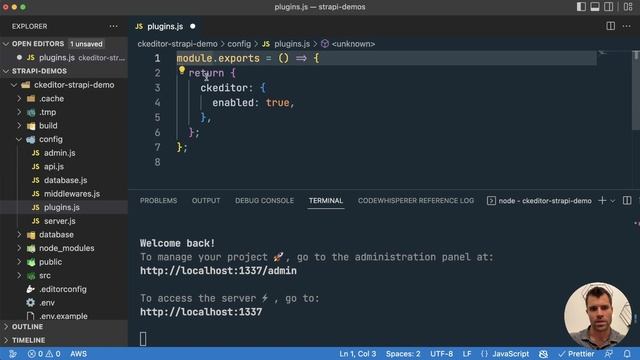Screen dimensions: 640x360
Task: Open the new terminal launch profile dropdown
Action: pos(613,201)
